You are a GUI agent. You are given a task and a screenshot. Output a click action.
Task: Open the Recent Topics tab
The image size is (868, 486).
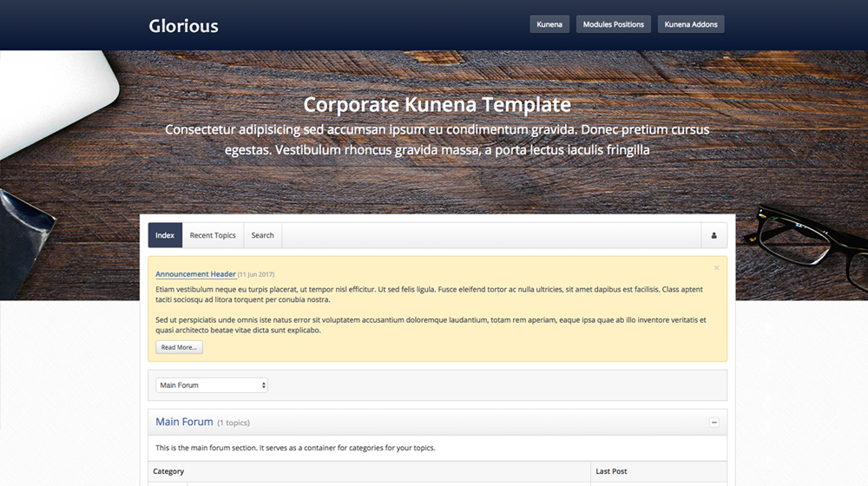[213, 235]
